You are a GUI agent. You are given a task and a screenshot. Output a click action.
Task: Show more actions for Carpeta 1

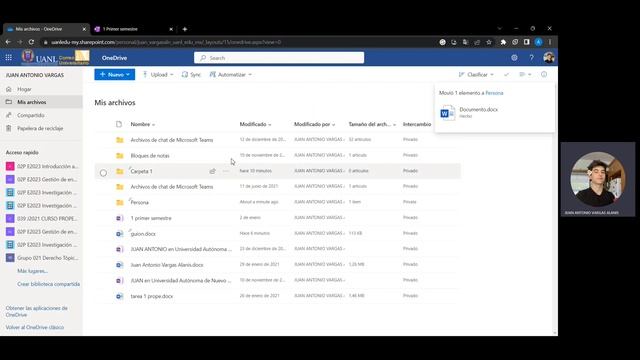226,171
